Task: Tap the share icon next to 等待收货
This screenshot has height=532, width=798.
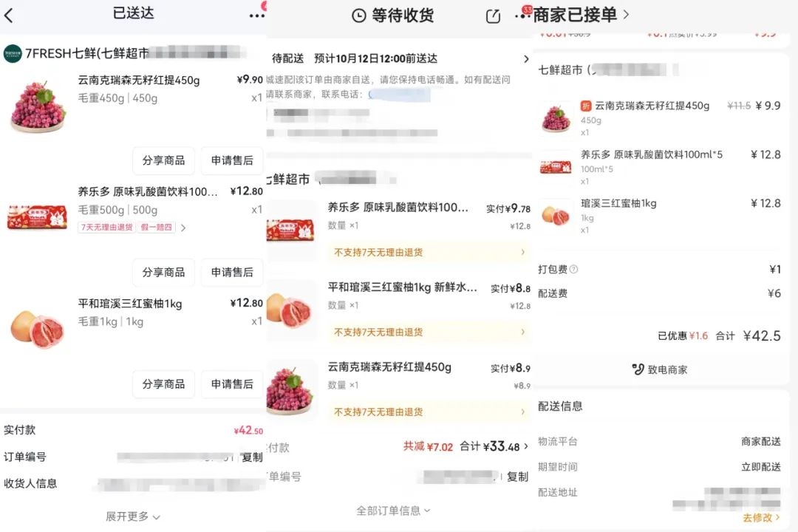Action: [493, 16]
